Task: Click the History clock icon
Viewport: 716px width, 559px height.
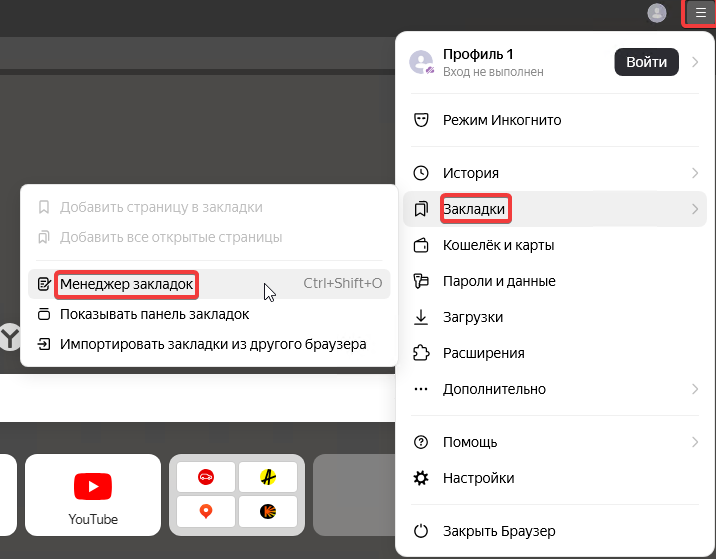Action: pos(421,173)
